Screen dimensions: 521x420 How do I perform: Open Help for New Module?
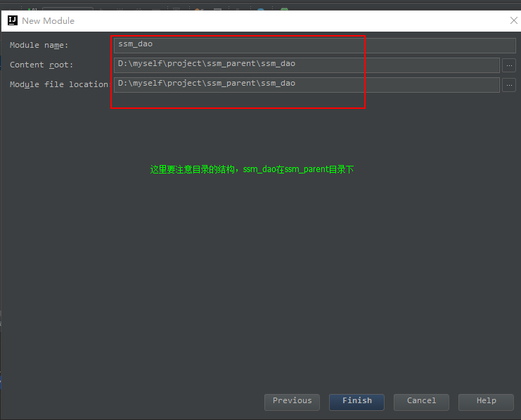486,402
